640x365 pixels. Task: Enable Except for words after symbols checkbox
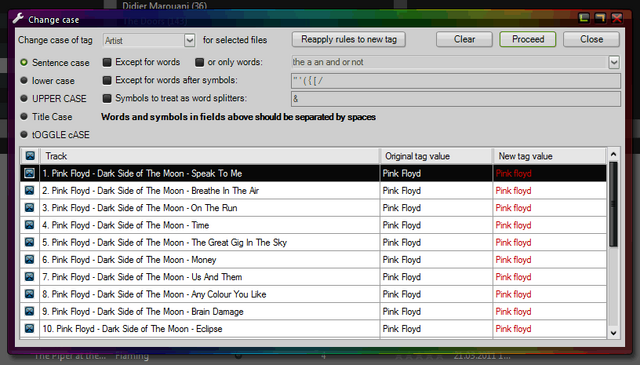click(x=107, y=80)
